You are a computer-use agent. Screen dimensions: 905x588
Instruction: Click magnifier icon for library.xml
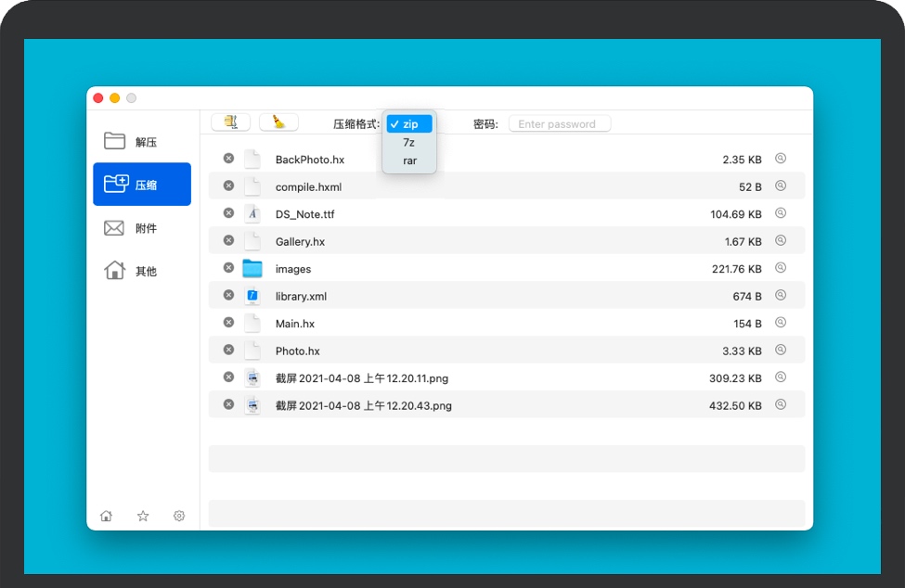781,296
